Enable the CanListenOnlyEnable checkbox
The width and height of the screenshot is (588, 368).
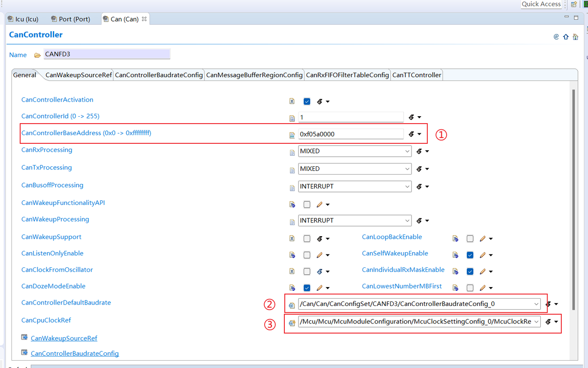(x=307, y=255)
